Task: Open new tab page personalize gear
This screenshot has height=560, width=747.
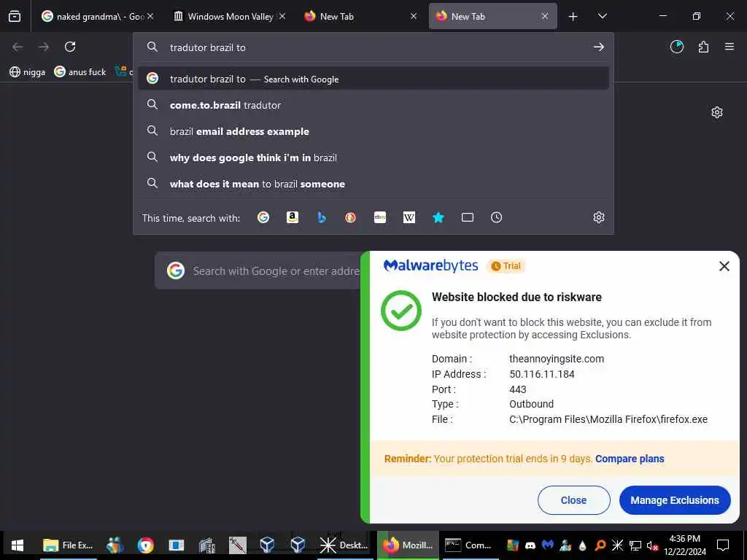Action: coord(717,112)
